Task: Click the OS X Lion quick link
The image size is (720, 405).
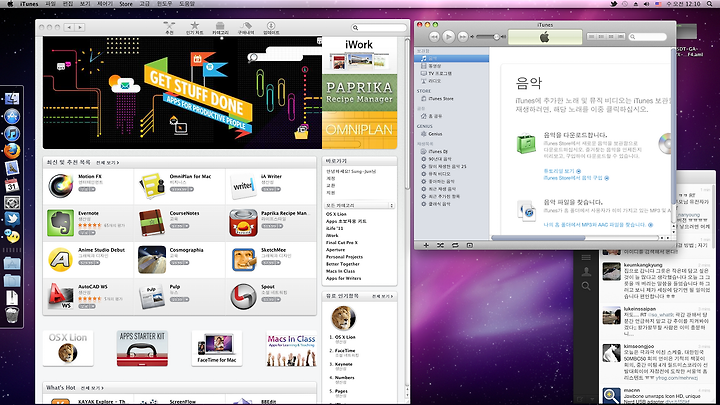Action: (336, 214)
